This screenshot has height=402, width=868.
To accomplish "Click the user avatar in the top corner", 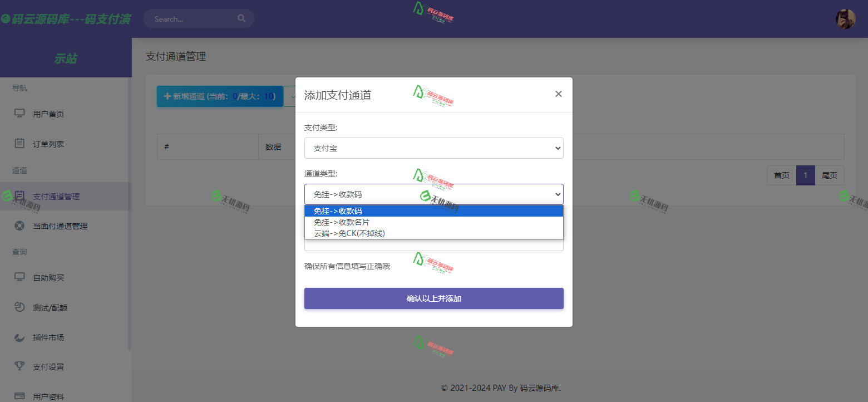I will pyautogui.click(x=845, y=18).
